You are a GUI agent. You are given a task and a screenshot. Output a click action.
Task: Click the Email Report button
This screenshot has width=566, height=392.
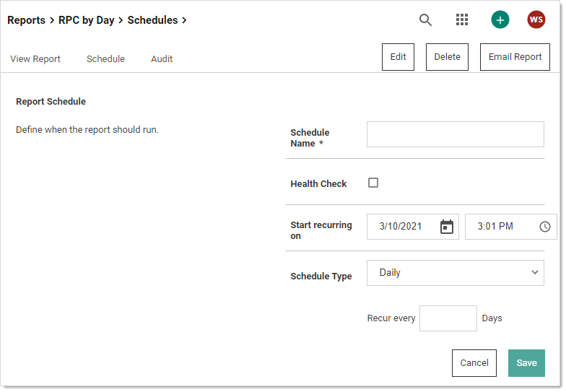515,57
